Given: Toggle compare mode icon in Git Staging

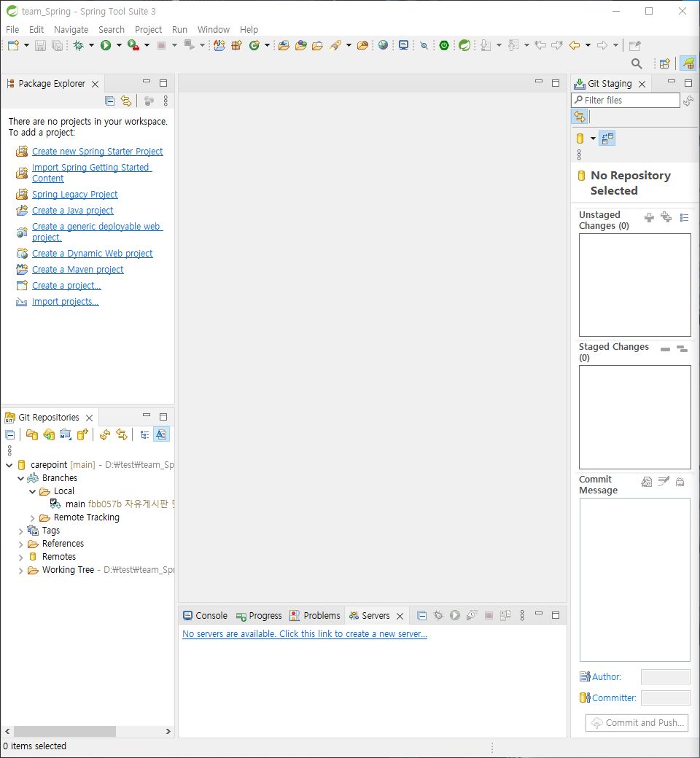Looking at the screenshot, I should pyautogui.click(x=607, y=138).
